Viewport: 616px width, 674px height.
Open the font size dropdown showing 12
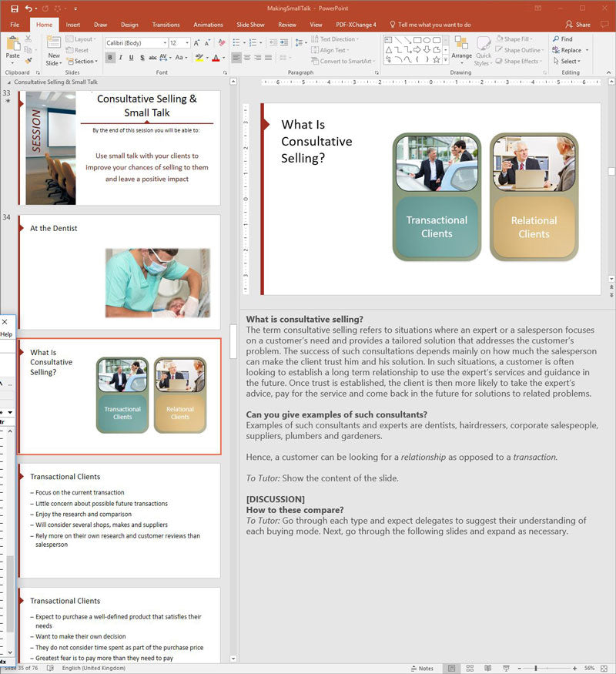(187, 43)
